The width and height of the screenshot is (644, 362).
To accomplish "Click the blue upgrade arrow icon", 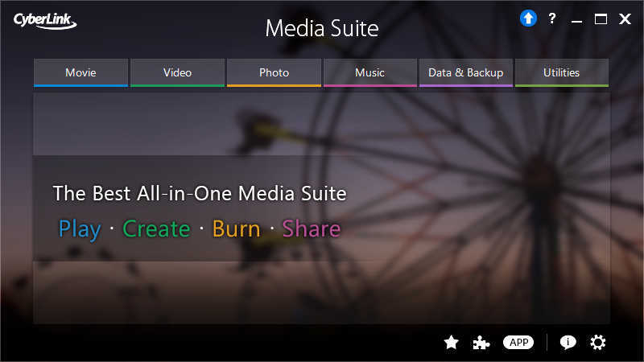I will point(528,19).
